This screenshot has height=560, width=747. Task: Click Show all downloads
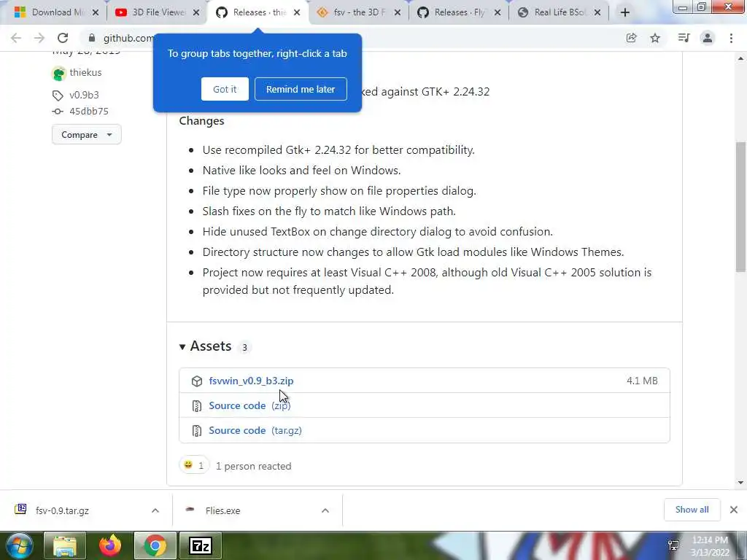(692, 510)
